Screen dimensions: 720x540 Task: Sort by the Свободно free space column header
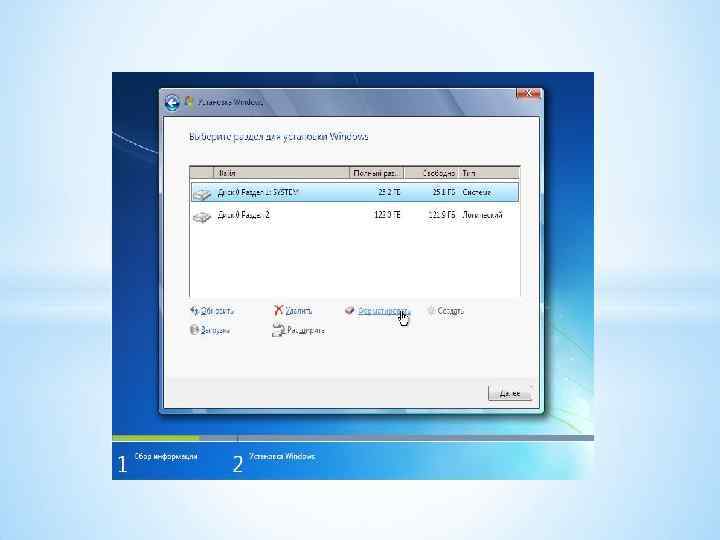(x=431, y=173)
